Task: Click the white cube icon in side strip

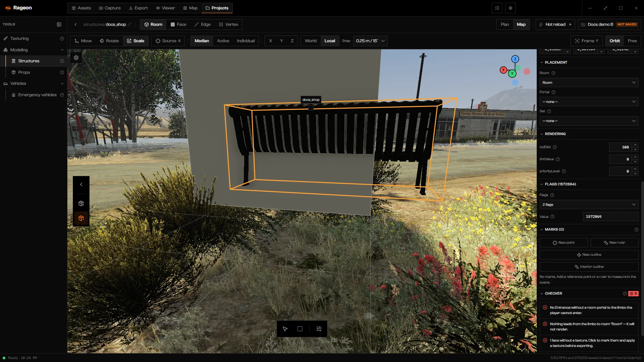Action: pyautogui.click(x=81, y=203)
